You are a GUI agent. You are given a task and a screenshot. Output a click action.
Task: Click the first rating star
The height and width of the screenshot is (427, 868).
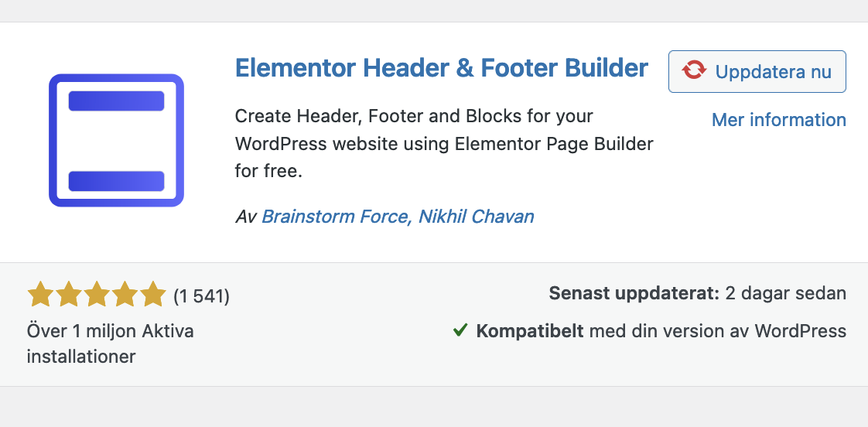(x=40, y=295)
